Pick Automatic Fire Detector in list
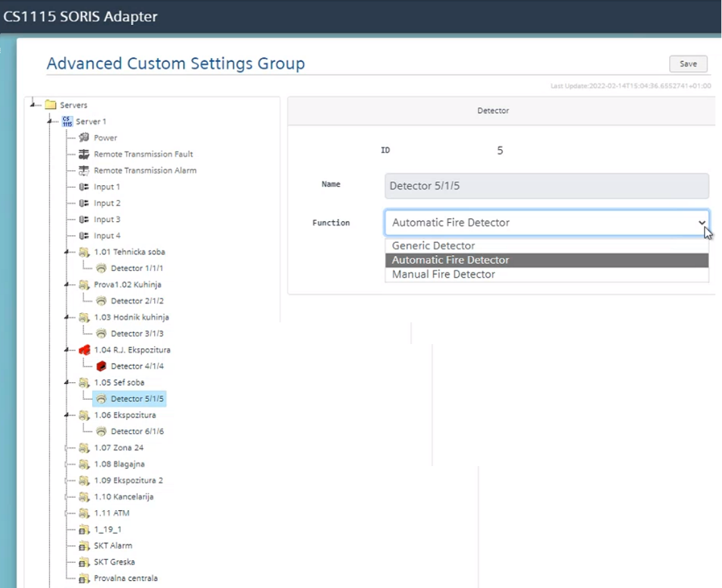This screenshot has width=722, height=588. (450, 260)
